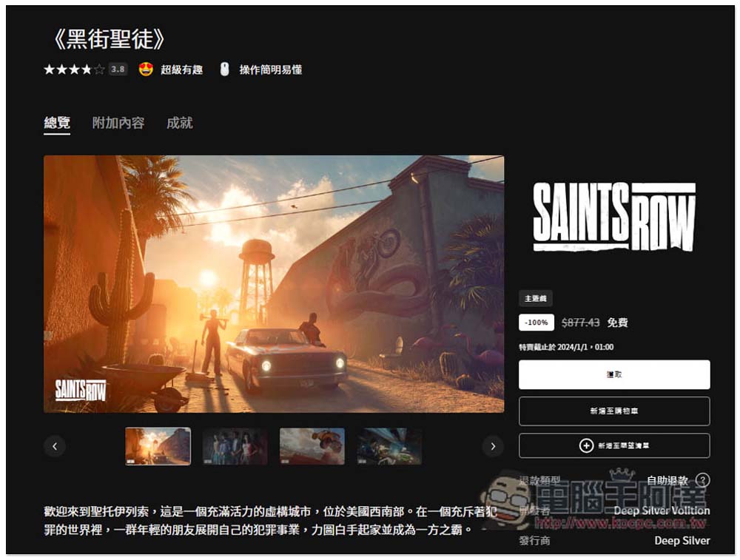Viewport: 740px width, 560px height.
Task: Select the sunset alley thumbnail
Action: 158,446
